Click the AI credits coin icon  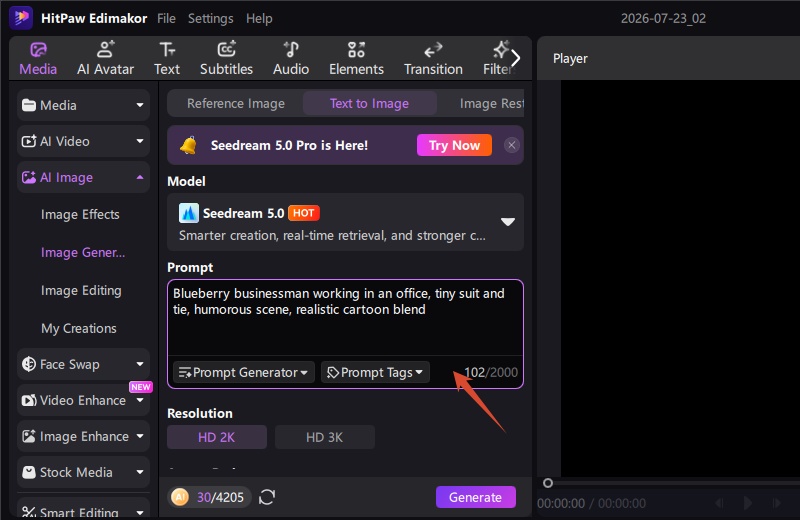[180, 497]
